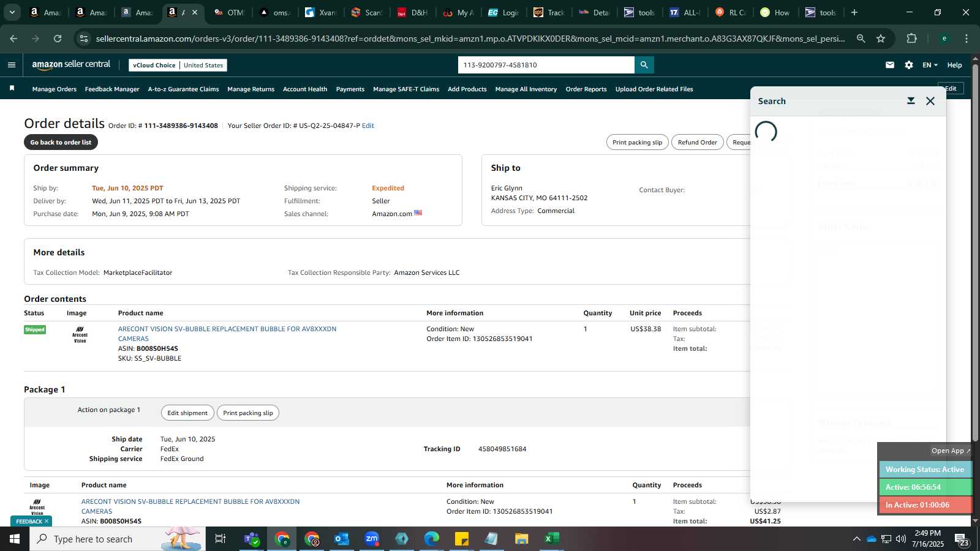Click the FEEDBACK tab at bottom left
Viewport: 980px width, 551px height.
click(x=32, y=521)
